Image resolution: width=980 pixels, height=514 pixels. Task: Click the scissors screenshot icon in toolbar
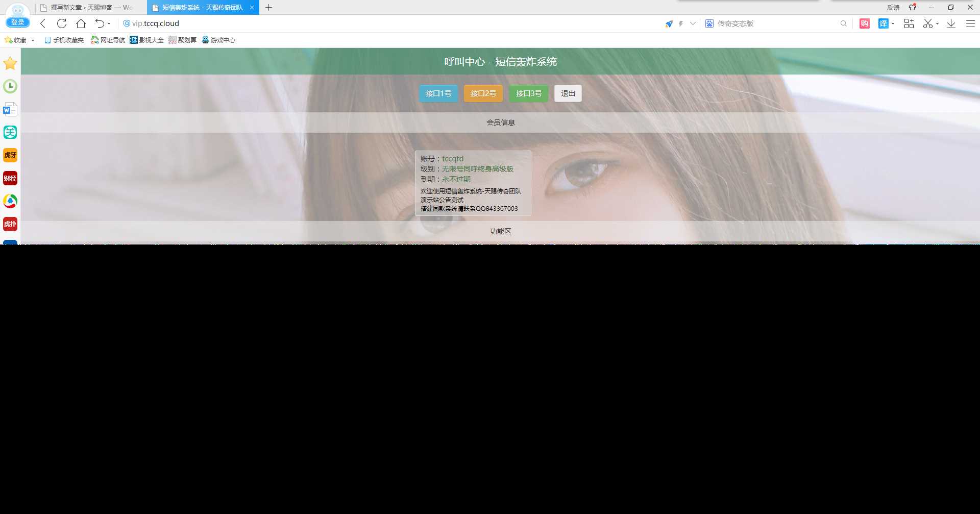pos(927,23)
